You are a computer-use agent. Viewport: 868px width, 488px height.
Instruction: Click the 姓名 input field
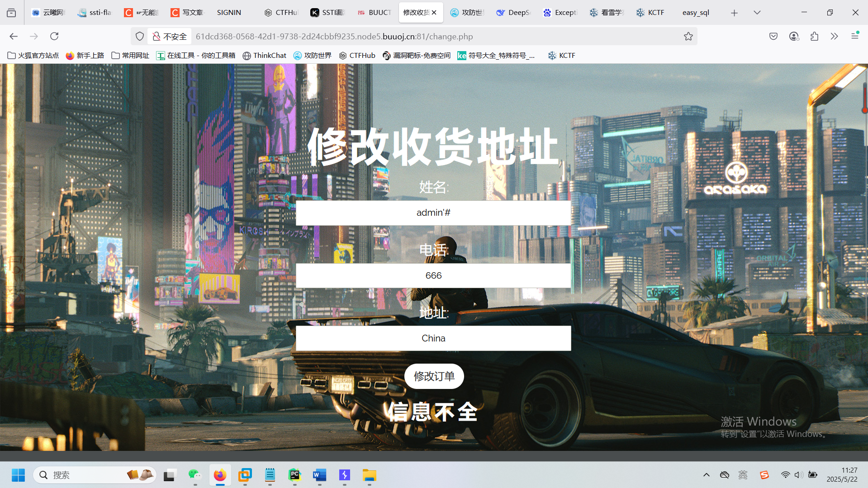point(433,213)
